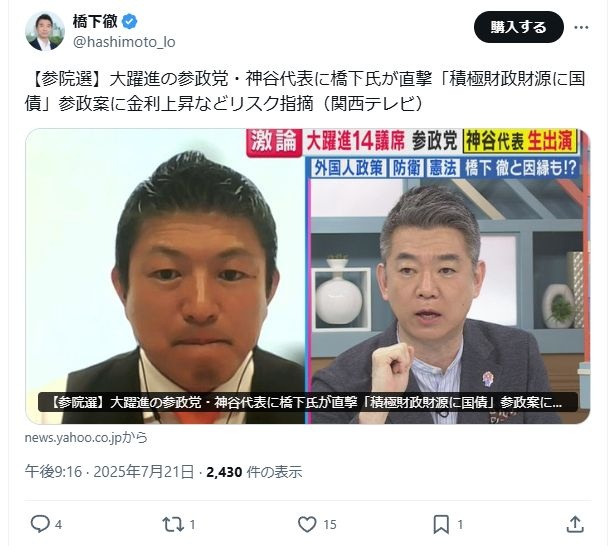Open the profile avatar photo
The width and height of the screenshot is (612, 546).
point(44,31)
